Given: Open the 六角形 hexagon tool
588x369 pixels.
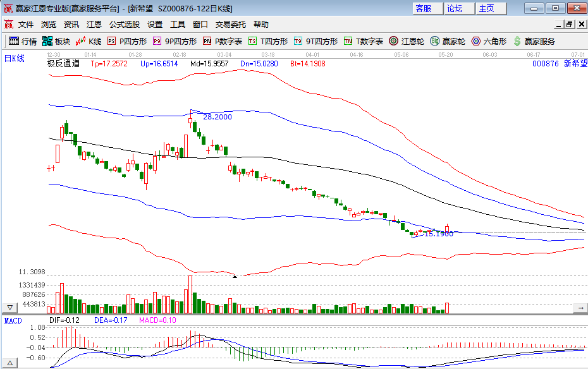Looking at the screenshot, I should [489, 41].
